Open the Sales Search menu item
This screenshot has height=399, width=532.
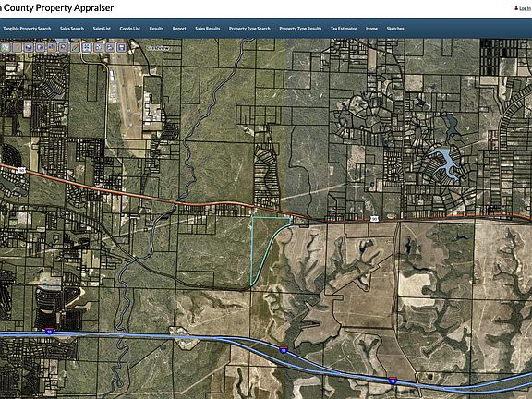72,29
